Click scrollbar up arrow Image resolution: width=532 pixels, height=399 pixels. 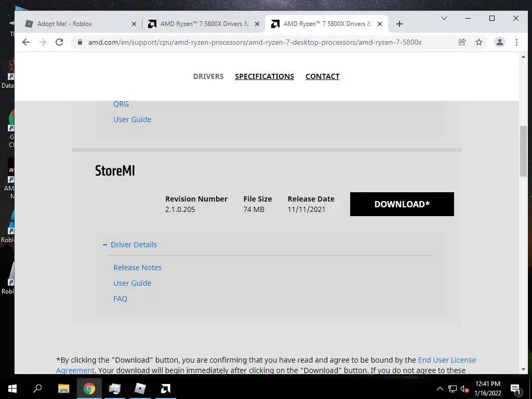point(523,57)
